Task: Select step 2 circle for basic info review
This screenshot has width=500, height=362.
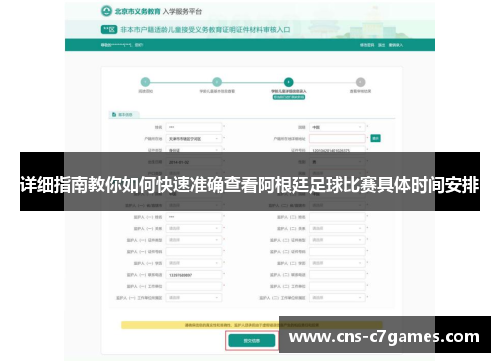Action: point(217,82)
